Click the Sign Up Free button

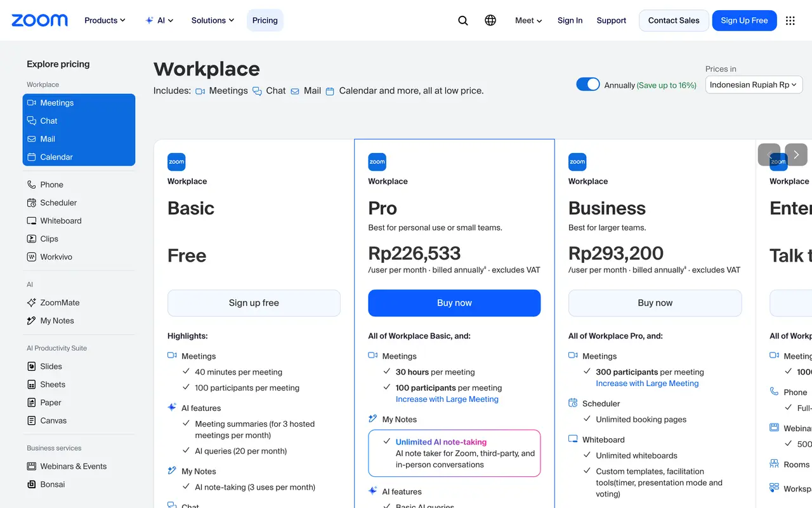[x=744, y=20]
